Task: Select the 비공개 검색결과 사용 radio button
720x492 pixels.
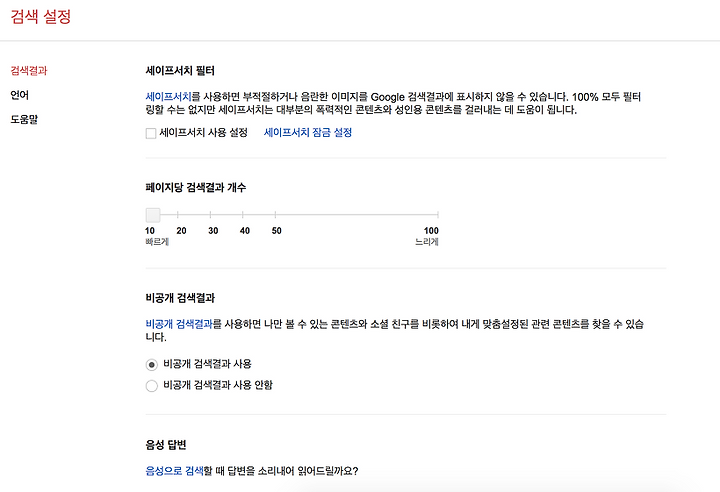Action: [152, 365]
